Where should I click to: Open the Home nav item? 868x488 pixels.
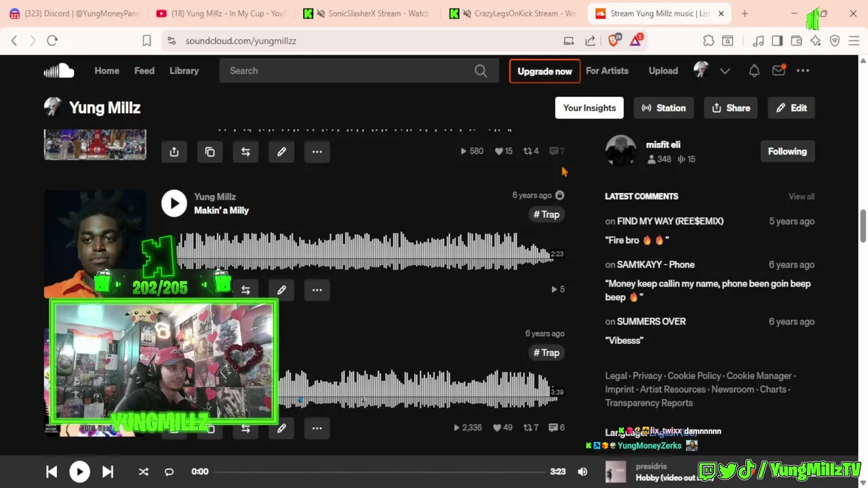(x=106, y=70)
